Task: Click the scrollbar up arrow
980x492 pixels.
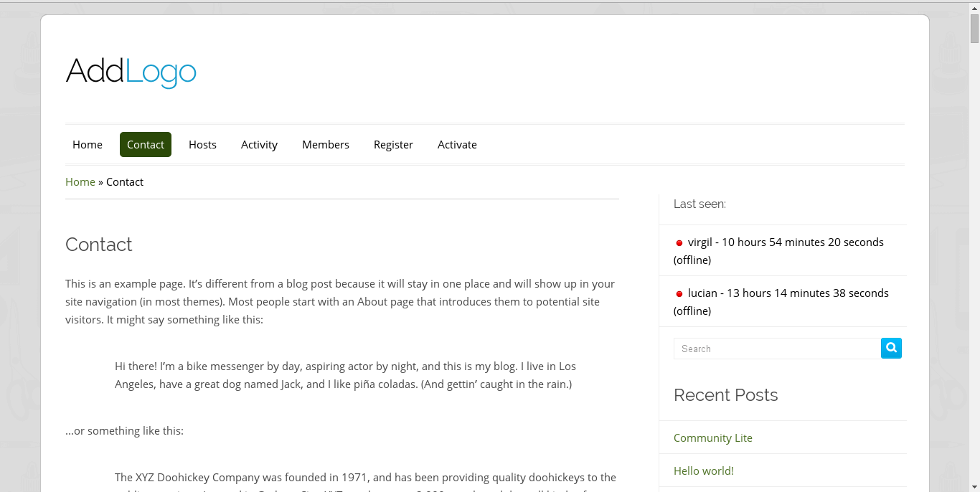Action: [974, 7]
